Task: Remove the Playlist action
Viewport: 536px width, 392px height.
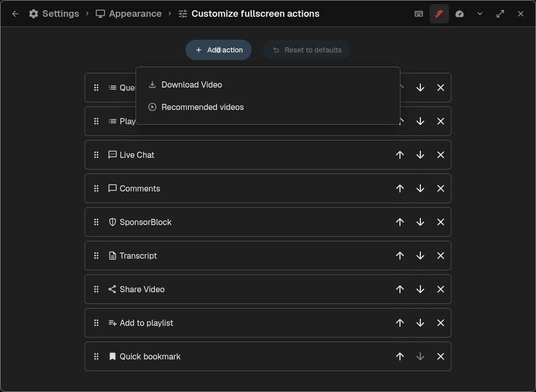Action: (441, 121)
